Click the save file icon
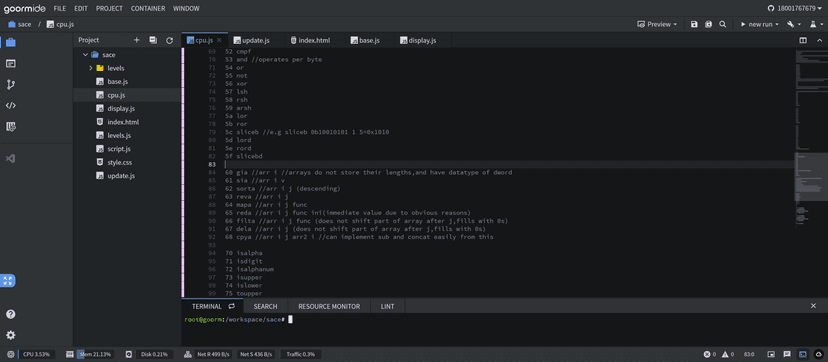Viewport: 828px width, 362px height. pos(694,24)
